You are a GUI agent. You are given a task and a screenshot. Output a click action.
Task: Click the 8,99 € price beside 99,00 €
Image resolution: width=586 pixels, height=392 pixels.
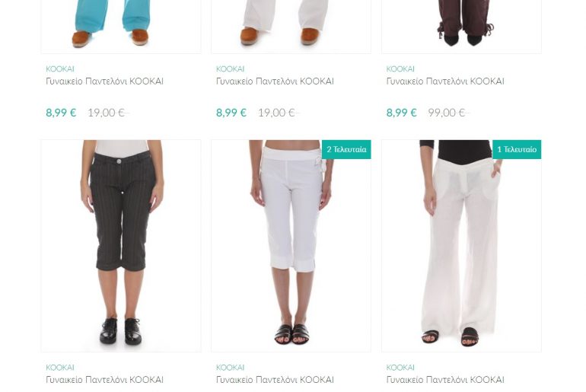tap(401, 113)
